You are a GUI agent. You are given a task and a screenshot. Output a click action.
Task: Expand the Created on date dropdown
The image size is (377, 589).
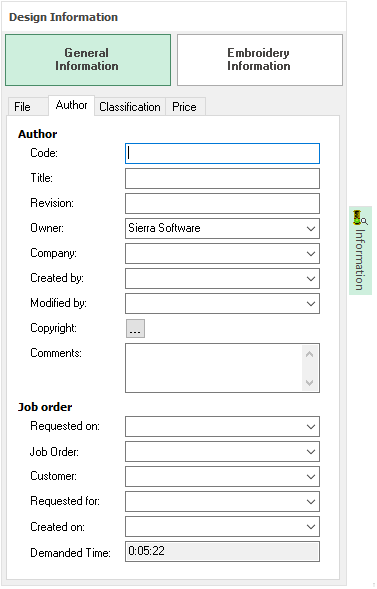tap(311, 527)
